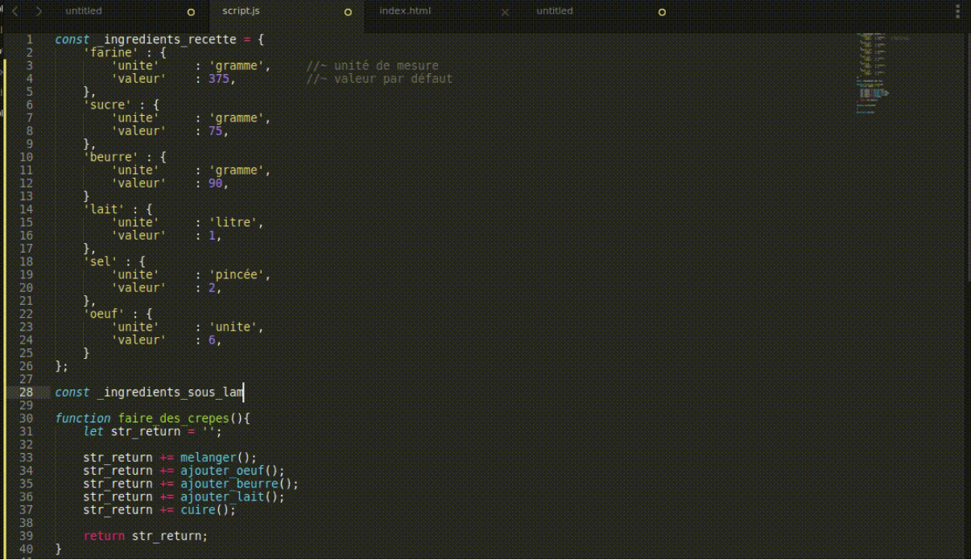This screenshot has height=560, width=971.
Task: Click unsaved dot on untitled tab before script.js
Action: pyautogui.click(x=191, y=12)
